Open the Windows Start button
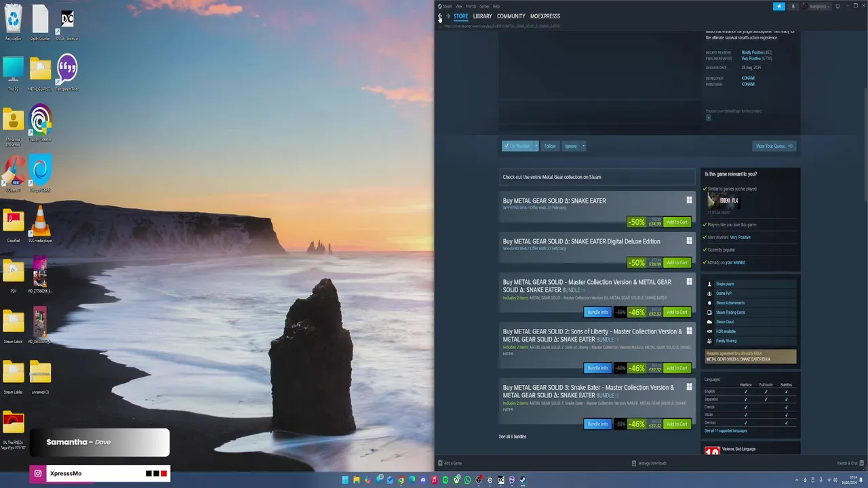868x488 pixels. (345, 480)
